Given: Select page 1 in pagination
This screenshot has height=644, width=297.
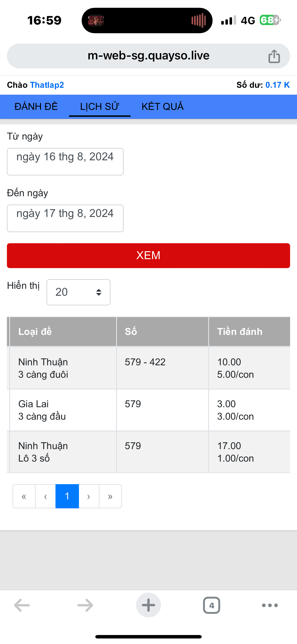Looking at the screenshot, I should (67, 496).
